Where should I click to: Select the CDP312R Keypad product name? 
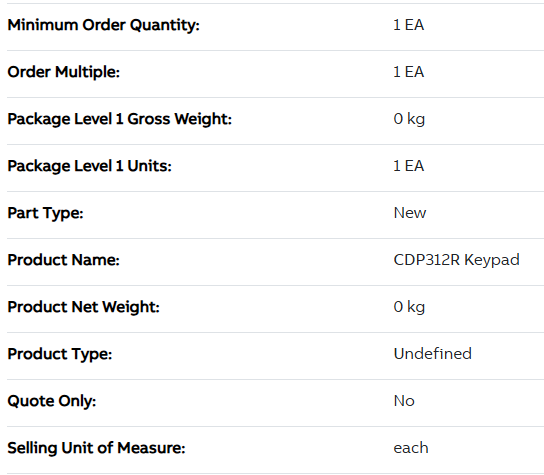(x=457, y=260)
